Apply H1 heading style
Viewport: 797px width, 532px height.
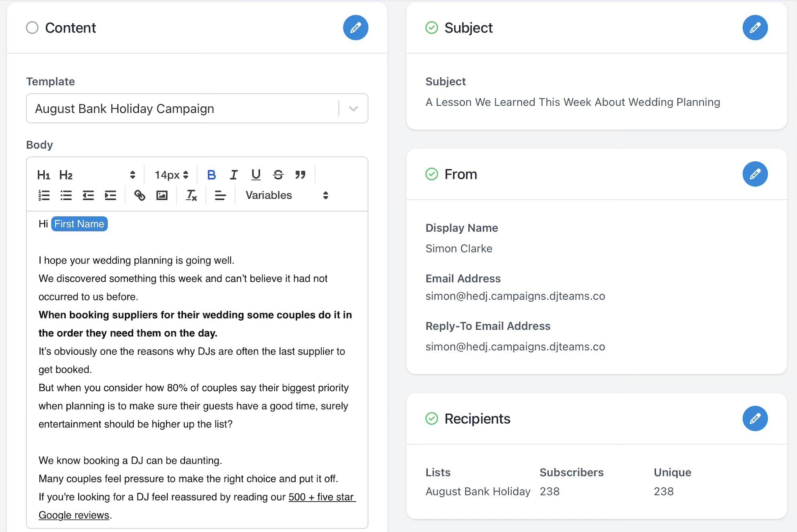click(x=44, y=175)
